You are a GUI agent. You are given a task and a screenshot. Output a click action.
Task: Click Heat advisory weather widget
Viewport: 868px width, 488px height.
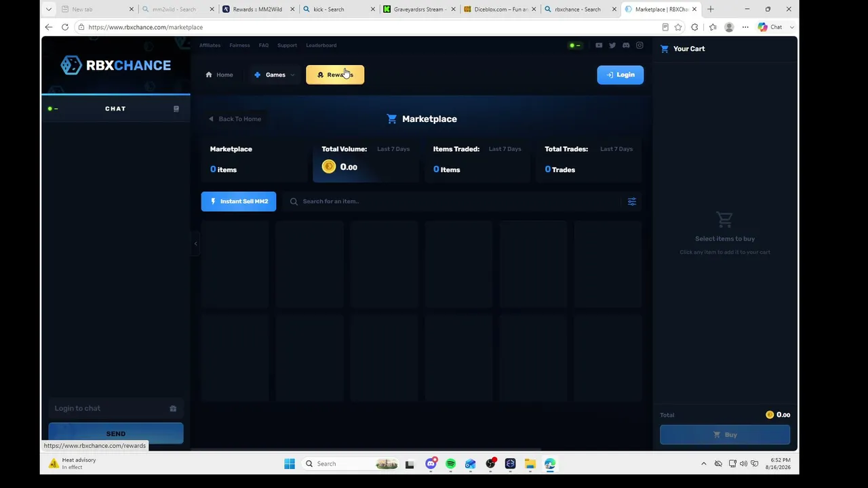72,464
